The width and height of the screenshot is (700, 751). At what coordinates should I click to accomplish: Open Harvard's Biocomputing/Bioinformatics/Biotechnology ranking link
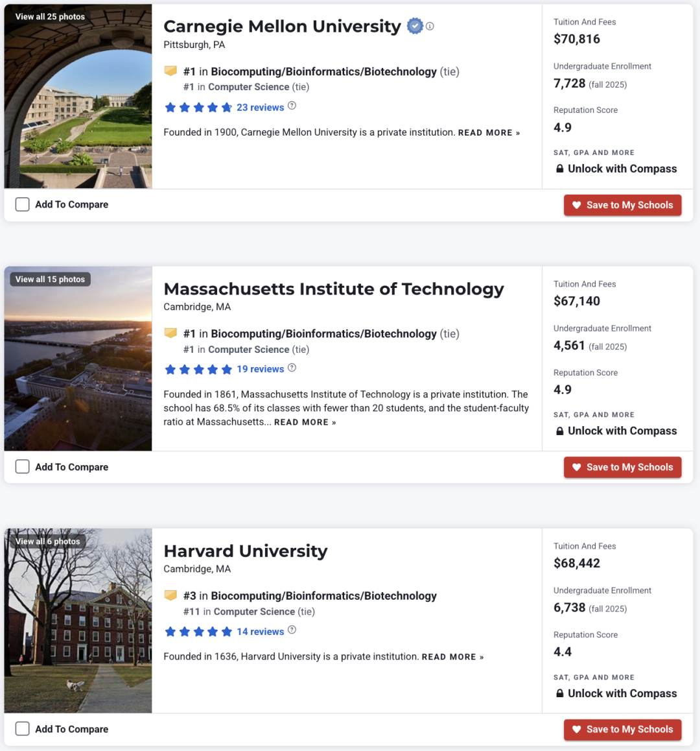click(323, 596)
